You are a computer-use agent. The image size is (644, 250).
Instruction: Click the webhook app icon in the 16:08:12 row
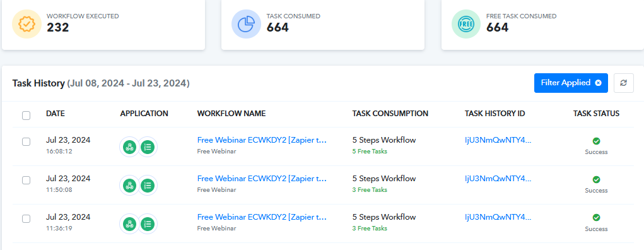[x=130, y=147]
